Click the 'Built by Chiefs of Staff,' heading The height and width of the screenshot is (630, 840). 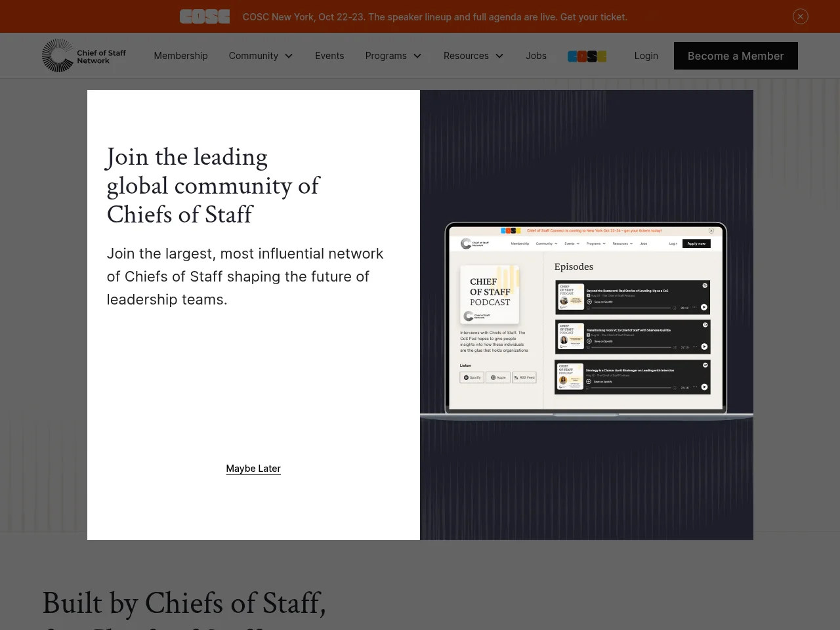pos(184,603)
